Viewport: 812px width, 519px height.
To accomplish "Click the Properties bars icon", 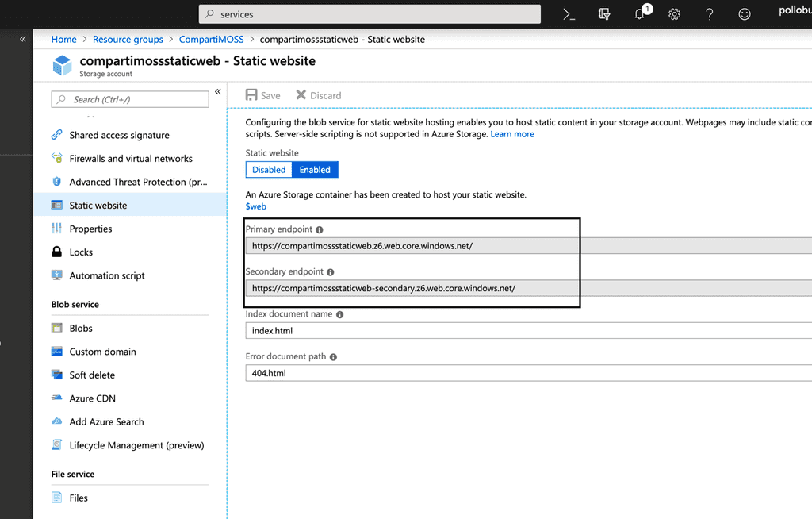I will tap(57, 228).
